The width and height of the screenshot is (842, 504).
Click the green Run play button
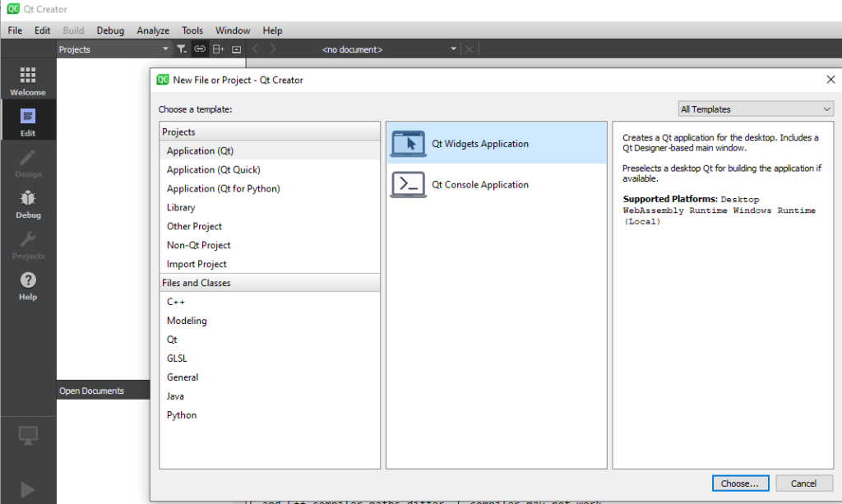(x=27, y=489)
